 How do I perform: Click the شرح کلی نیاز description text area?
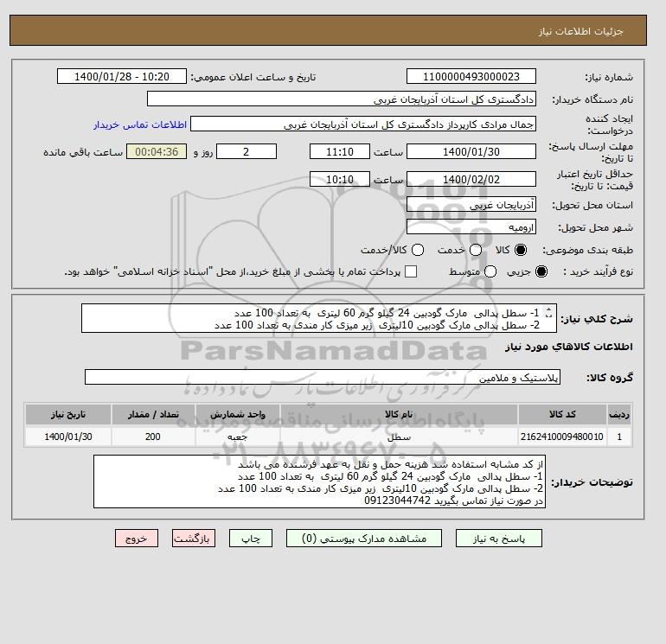318,318
